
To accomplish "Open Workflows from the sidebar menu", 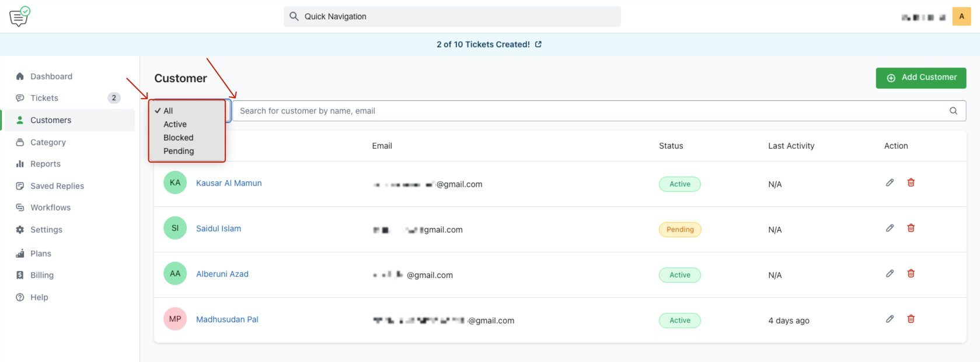I will (x=50, y=208).
